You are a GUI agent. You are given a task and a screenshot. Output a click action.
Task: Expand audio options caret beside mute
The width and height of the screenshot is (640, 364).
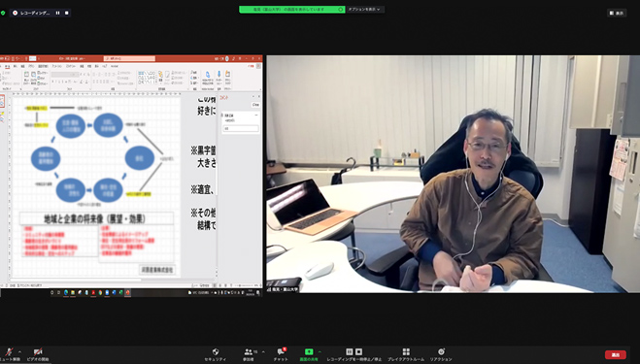point(19,351)
